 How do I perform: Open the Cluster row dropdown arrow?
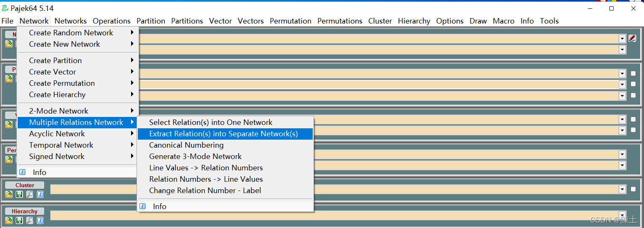pos(623,189)
